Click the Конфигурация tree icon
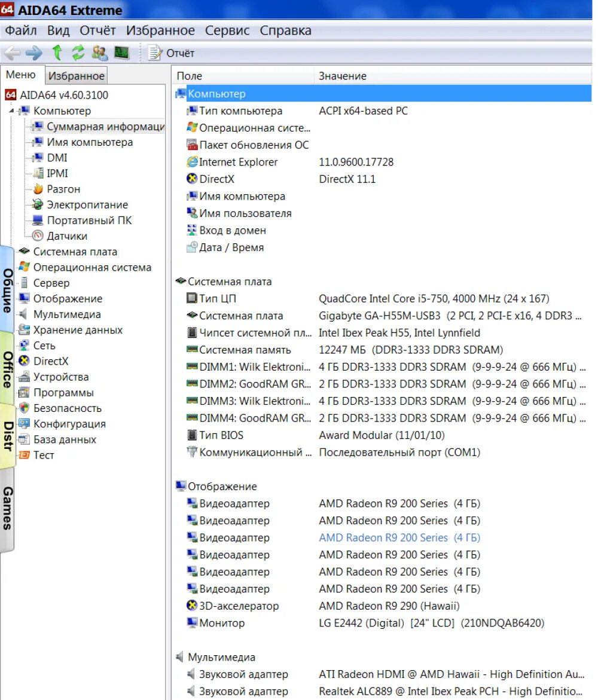The height and width of the screenshot is (700, 598). (25, 424)
